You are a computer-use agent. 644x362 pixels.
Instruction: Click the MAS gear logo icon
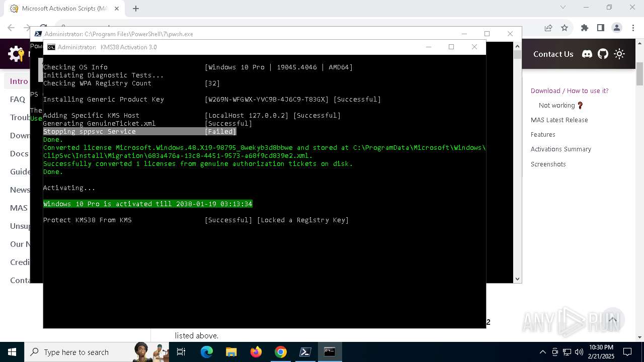point(16,53)
